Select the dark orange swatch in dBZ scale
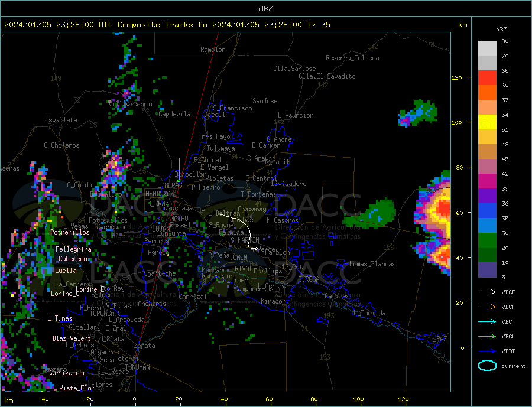The height and width of the screenshot is (407, 532). tap(487, 93)
